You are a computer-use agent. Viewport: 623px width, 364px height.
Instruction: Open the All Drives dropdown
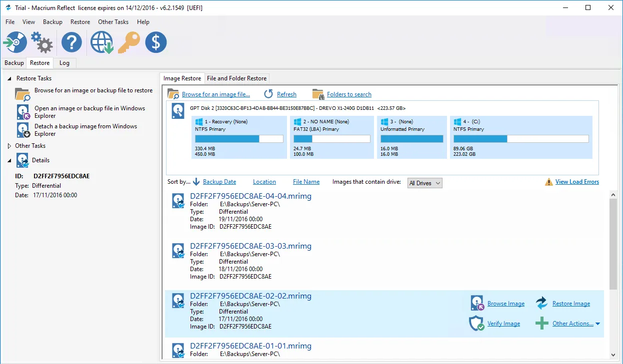[424, 183]
